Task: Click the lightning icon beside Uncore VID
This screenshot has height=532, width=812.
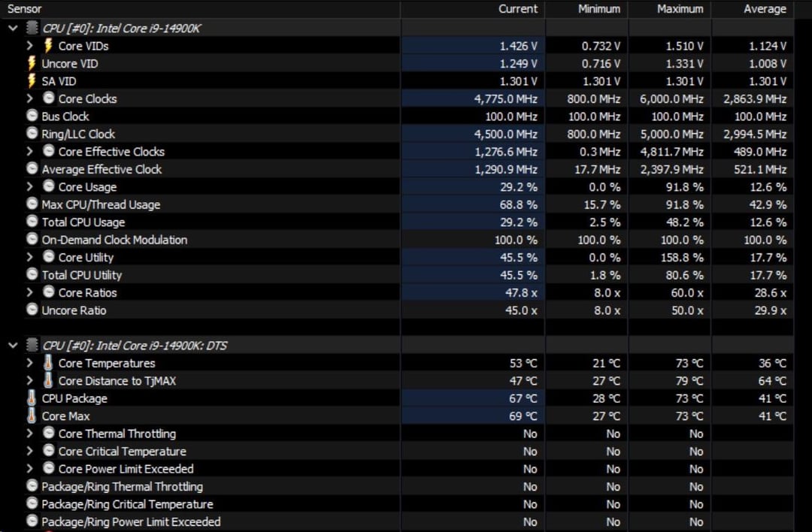Action: 32,64
